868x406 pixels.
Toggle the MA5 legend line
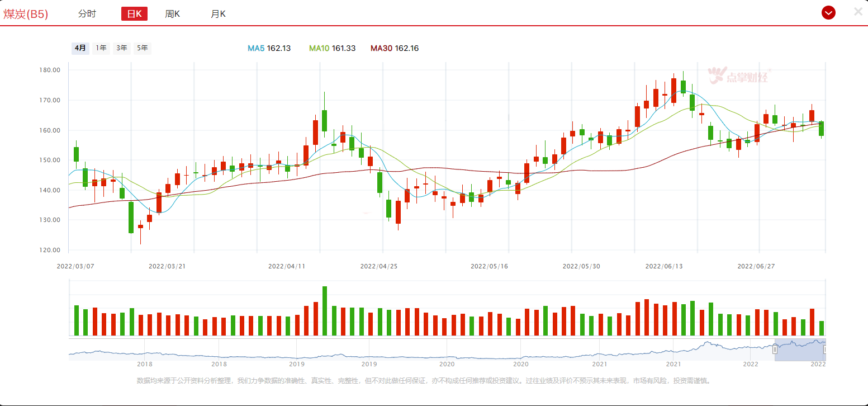pos(269,48)
